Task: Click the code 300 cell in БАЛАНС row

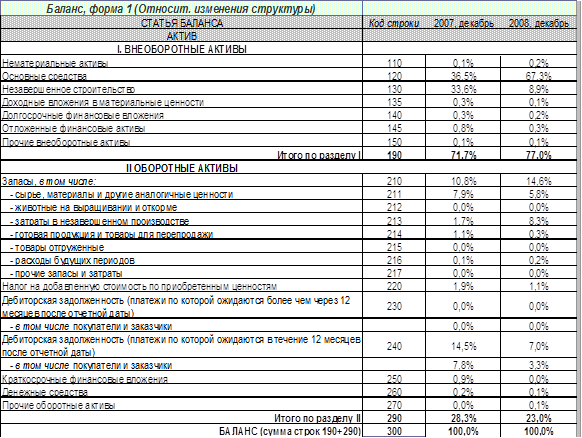Action: (394, 431)
